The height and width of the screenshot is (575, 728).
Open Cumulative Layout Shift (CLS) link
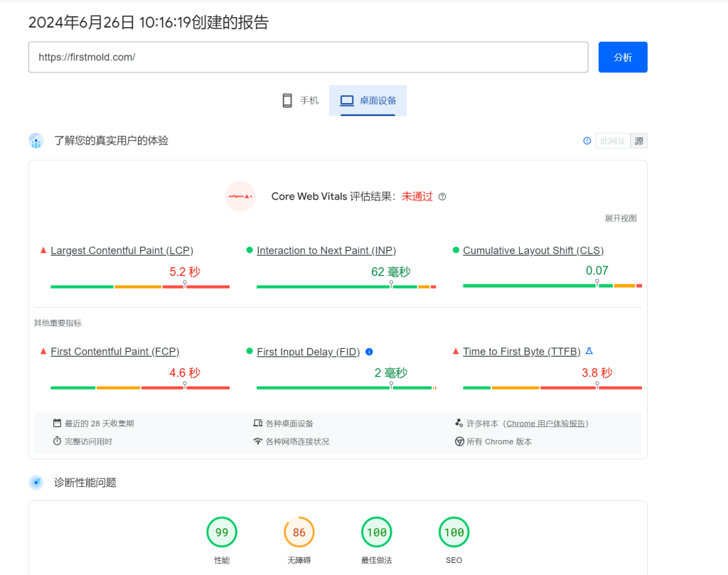[533, 250]
